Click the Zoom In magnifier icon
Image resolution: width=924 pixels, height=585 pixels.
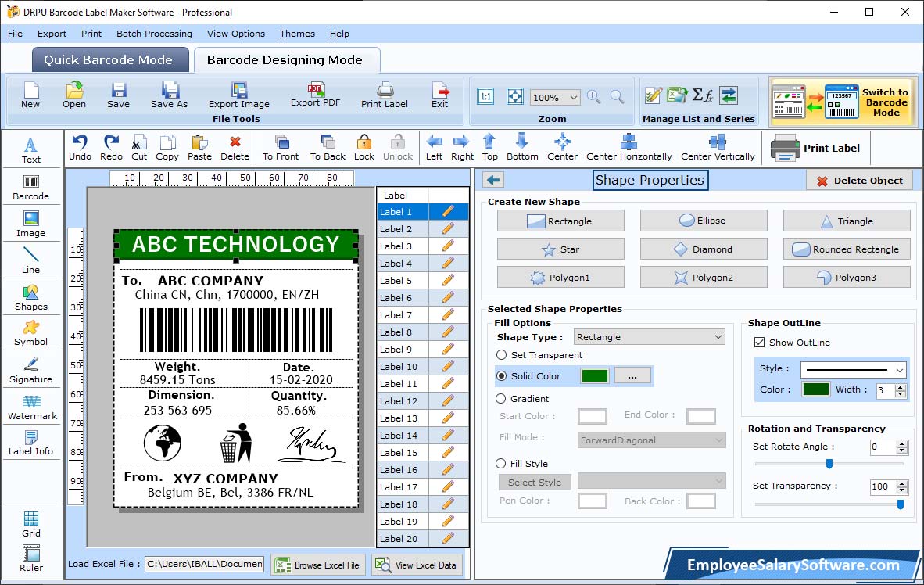(x=594, y=97)
